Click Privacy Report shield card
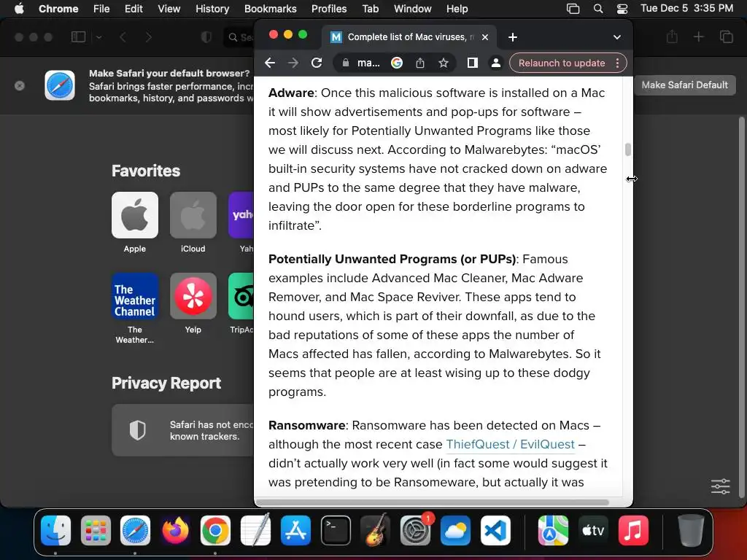 tap(183, 430)
